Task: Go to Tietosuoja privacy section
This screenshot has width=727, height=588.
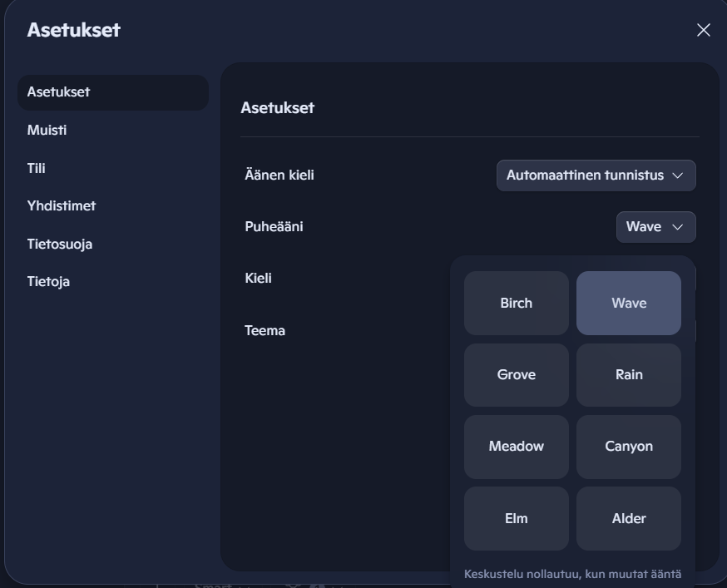Action: point(60,244)
